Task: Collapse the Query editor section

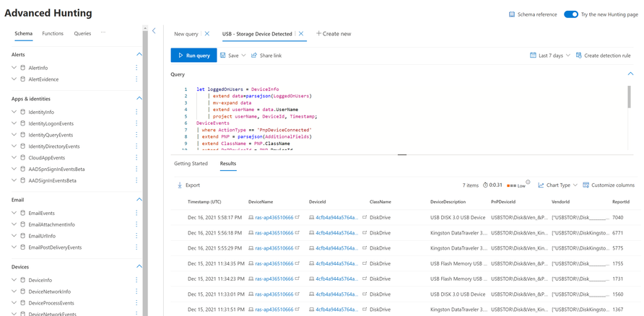Action: tap(630, 74)
